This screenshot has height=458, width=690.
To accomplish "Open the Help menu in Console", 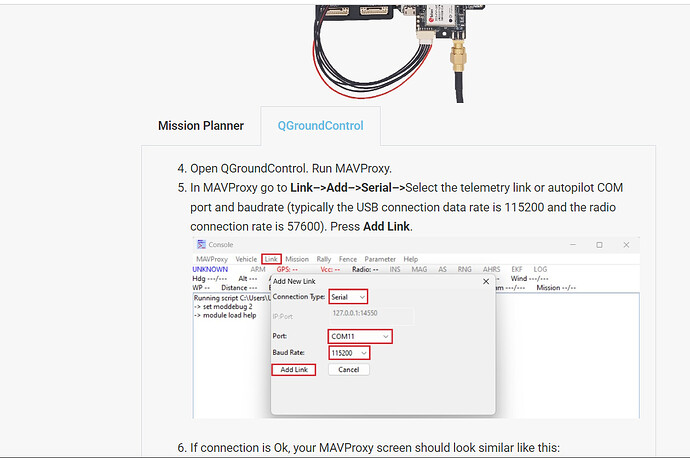I will point(411,259).
